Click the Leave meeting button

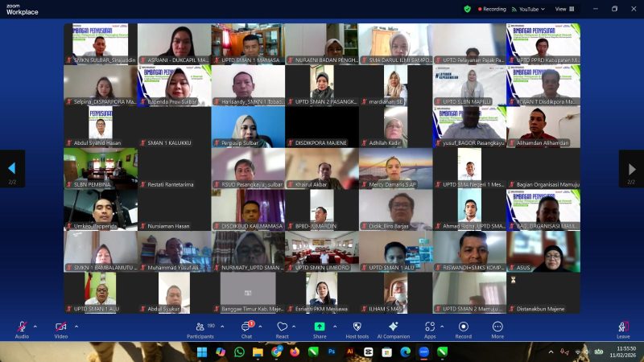[x=623, y=327]
